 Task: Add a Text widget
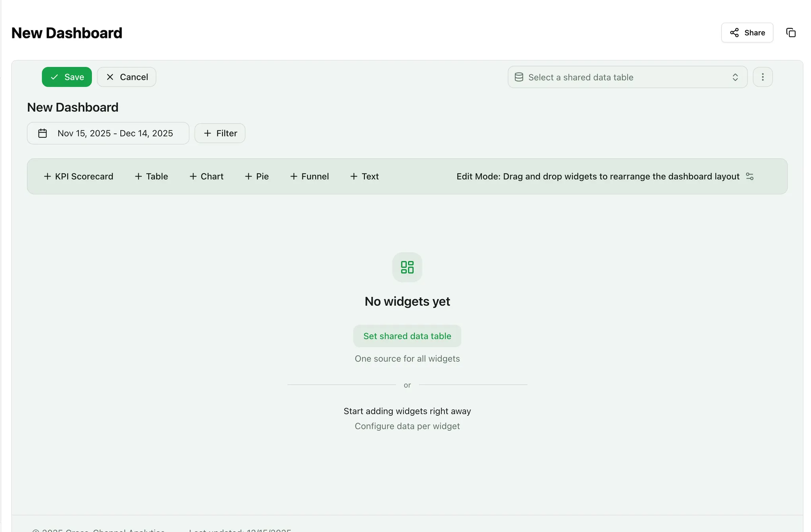pyautogui.click(x=364, y=177)
